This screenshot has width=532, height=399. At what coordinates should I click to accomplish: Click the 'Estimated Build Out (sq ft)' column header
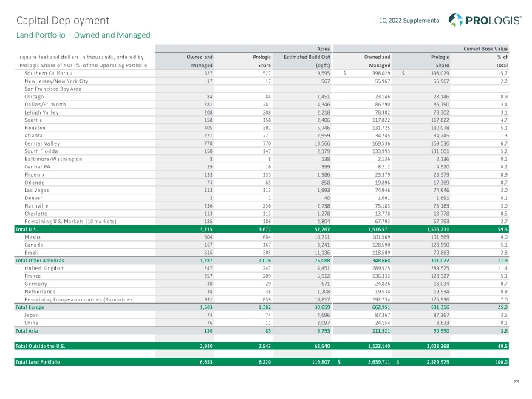coord(307,61)
